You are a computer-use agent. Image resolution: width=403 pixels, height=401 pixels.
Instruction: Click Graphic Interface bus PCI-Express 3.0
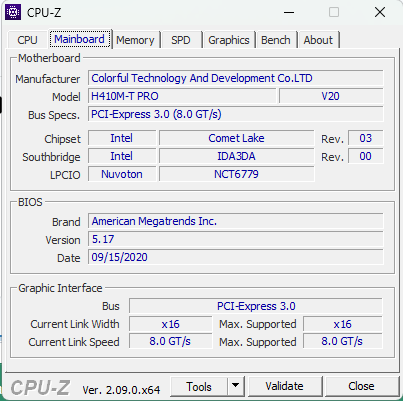(256, 306)
